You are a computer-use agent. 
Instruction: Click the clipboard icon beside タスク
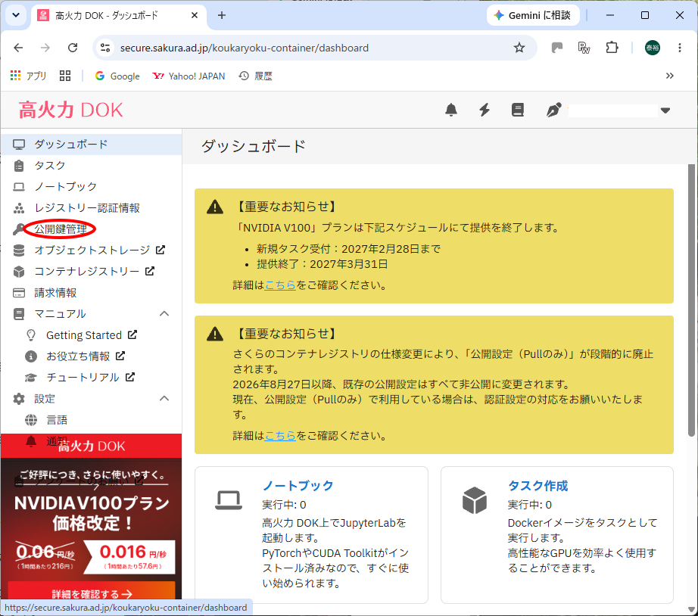point(19,166)
